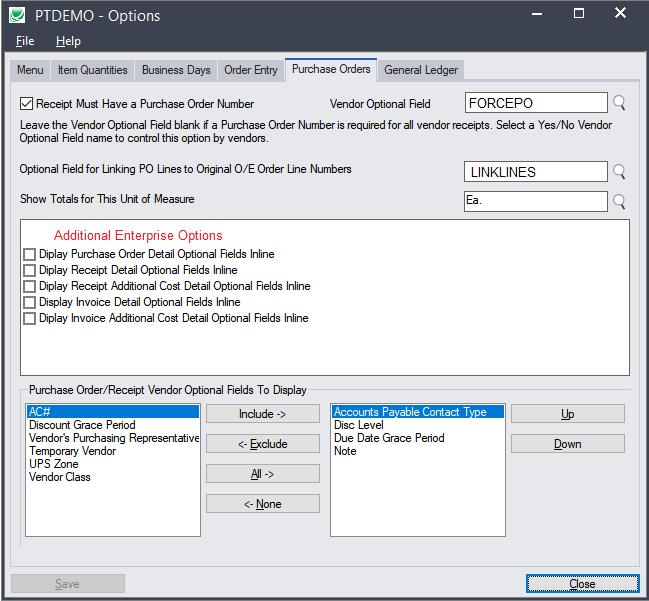Image resolution: width=649 pixels, height=601 pixels.
Task: Click the Vendor Optional Field finder magnifier
Action: click(x=620, y=103)
